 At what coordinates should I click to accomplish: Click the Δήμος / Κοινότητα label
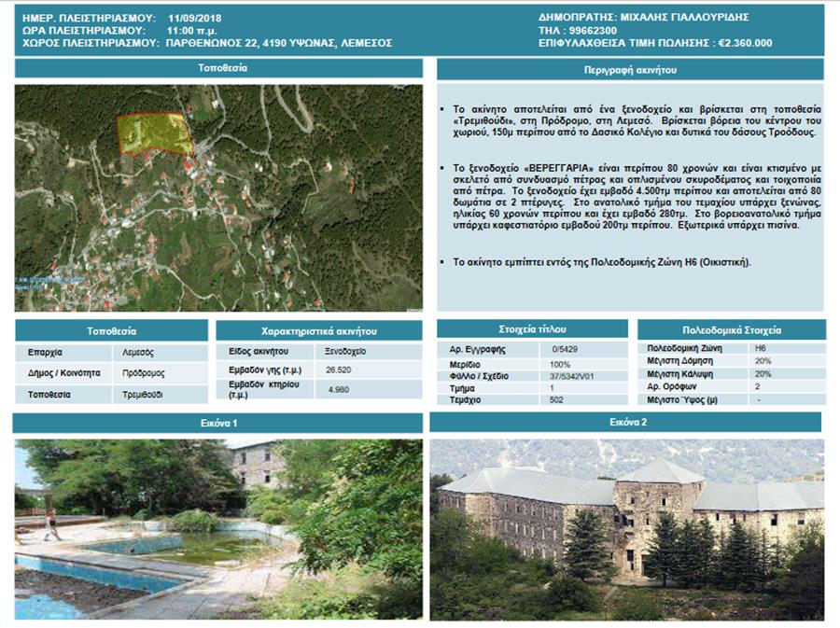click(x=63, y=372)
